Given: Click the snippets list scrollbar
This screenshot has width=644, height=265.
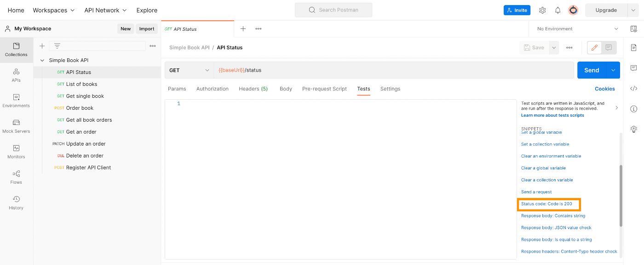Looking at the screenshot, I should click(621, 195).
